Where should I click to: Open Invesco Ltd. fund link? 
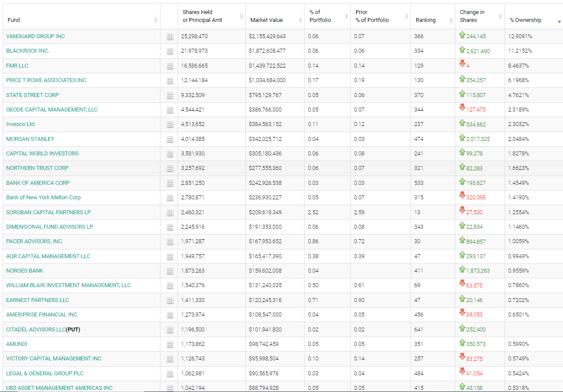point(21,124)
